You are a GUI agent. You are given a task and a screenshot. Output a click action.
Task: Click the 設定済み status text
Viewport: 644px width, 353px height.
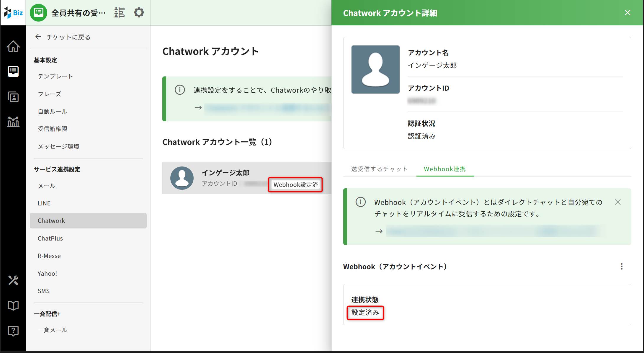click(x=365, y=313)
